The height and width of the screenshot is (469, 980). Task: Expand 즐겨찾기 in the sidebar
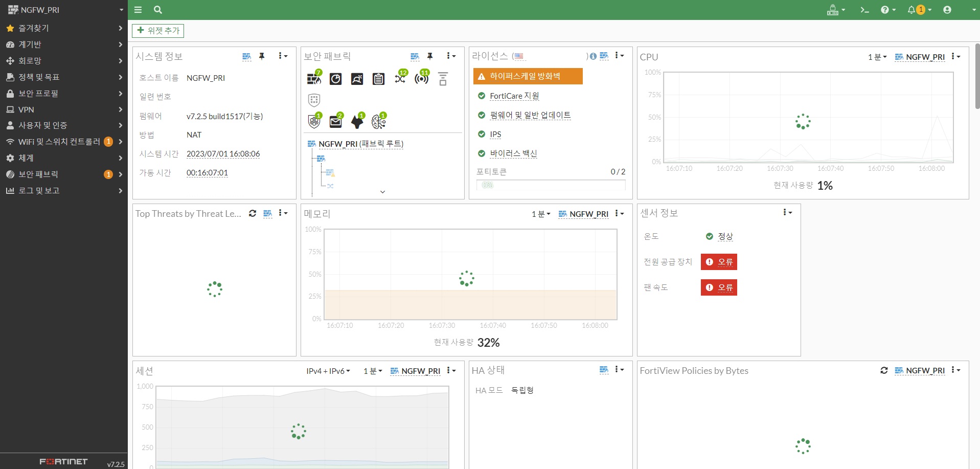click(64, 28)
